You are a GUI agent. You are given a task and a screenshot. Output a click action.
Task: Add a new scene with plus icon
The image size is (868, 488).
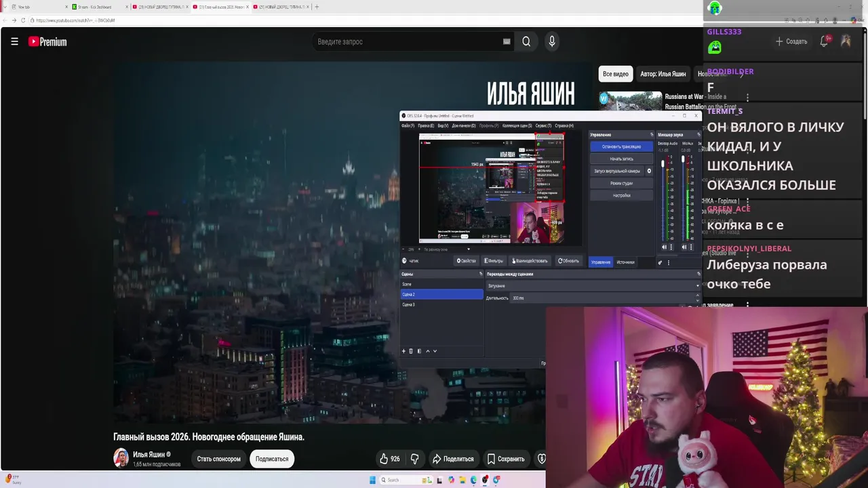click(x=403, y=351)
